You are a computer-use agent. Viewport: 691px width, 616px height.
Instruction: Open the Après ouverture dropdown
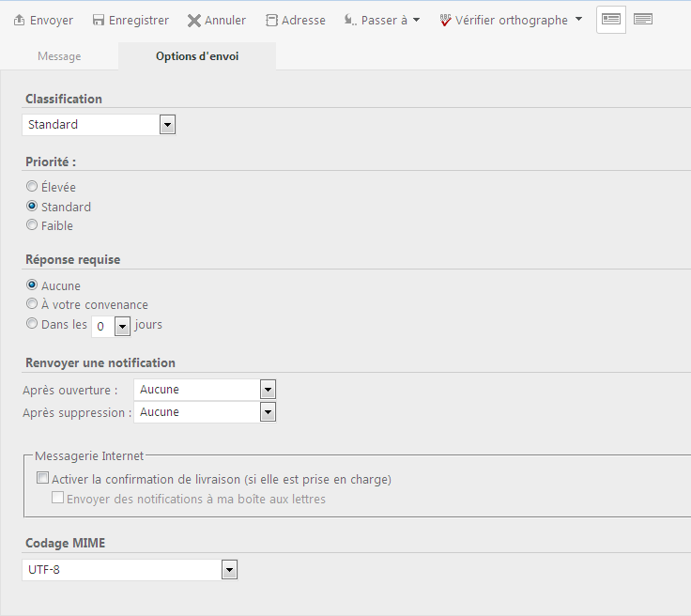tap(268, 390)
